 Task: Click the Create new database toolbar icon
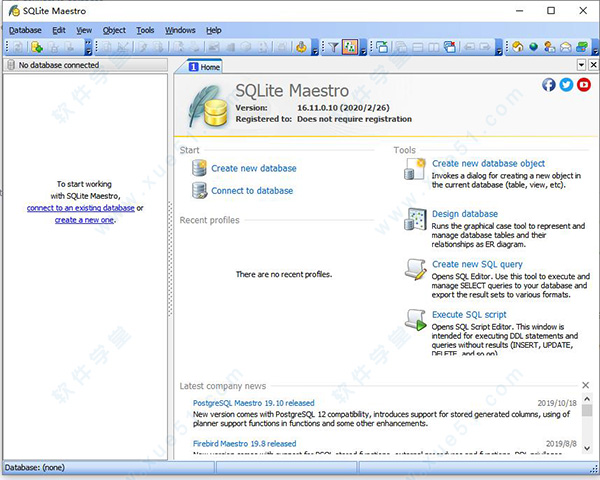pos(37,47)
